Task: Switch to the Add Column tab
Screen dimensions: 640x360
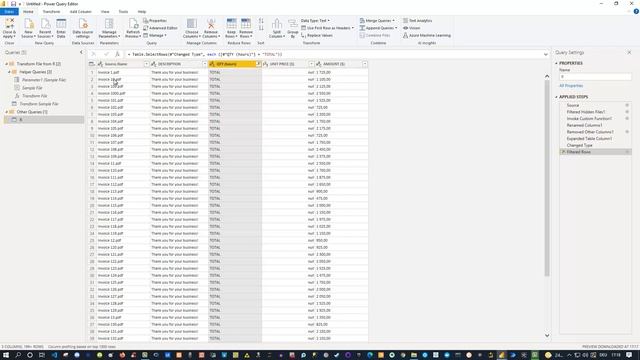Action: 80,11
